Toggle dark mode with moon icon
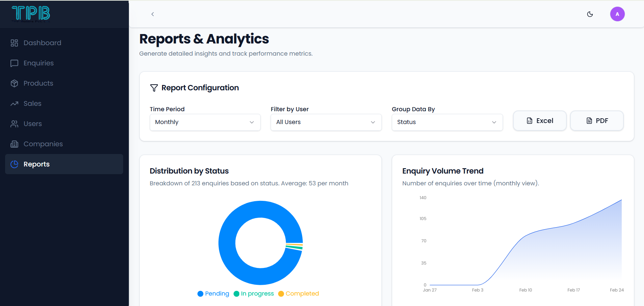The width and height of the screenshot is (644, 306). coord(590,14)
